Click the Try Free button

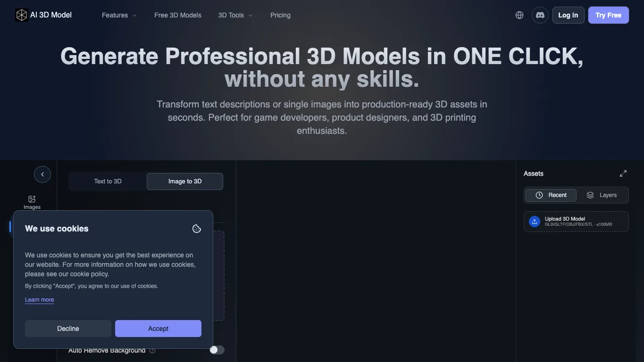pyautogui.click(x=608, y=15)
